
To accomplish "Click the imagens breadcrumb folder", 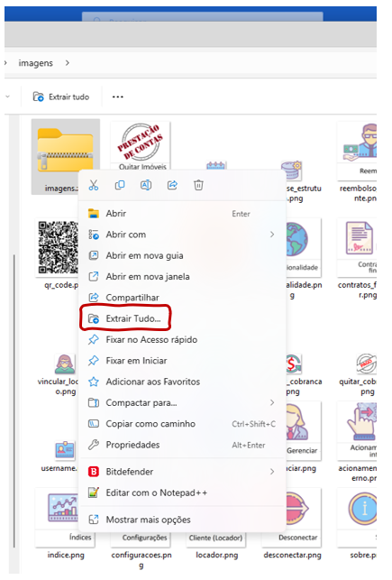I will tap(36, 63).
